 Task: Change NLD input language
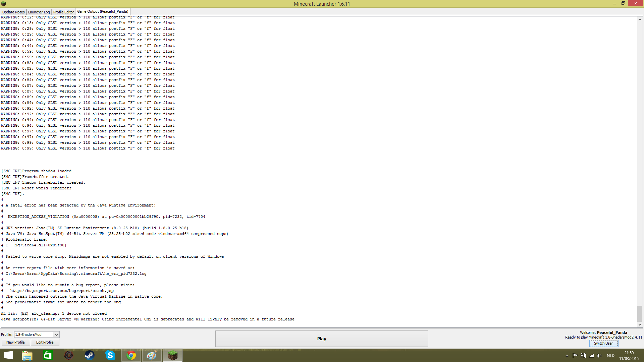click(x=610, y=356)
